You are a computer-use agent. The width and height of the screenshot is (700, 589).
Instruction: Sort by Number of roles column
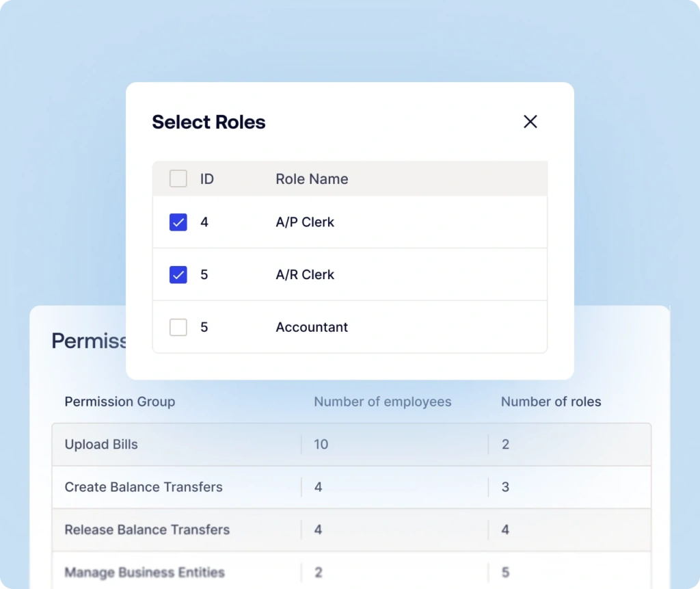click(x=551, y=402)
